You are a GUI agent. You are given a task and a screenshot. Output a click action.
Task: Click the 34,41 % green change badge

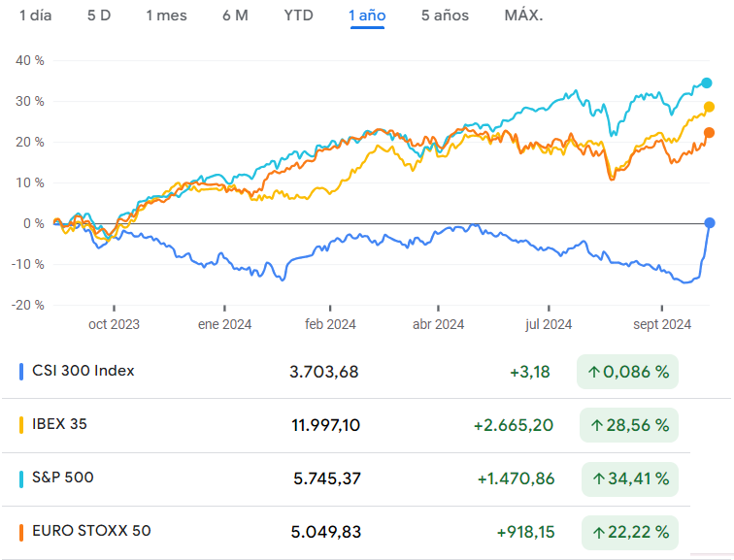[627, 478]
